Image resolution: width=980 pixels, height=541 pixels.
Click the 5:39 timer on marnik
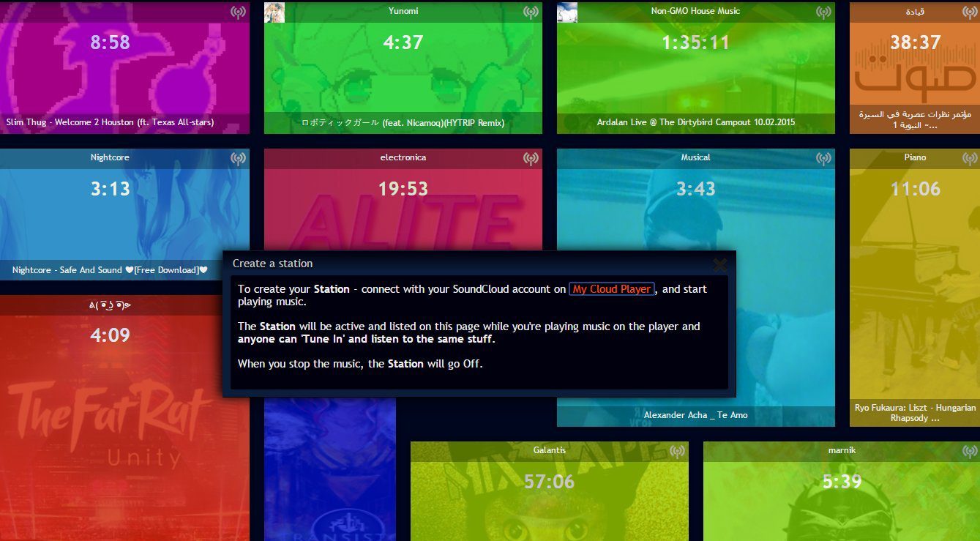pyautogui.click(x=842, y=482)
